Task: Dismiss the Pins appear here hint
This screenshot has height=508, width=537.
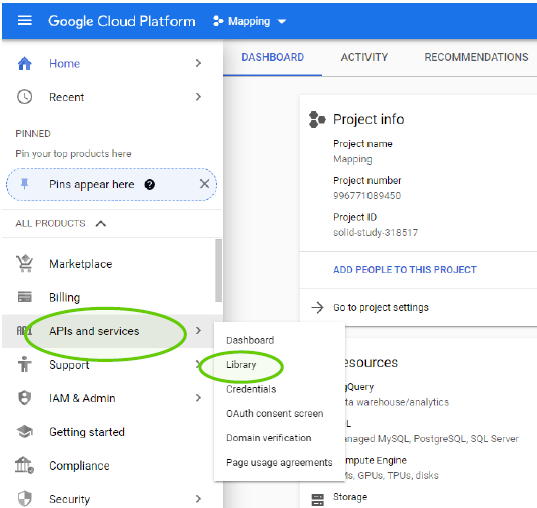Action: [x=204, y=184]
